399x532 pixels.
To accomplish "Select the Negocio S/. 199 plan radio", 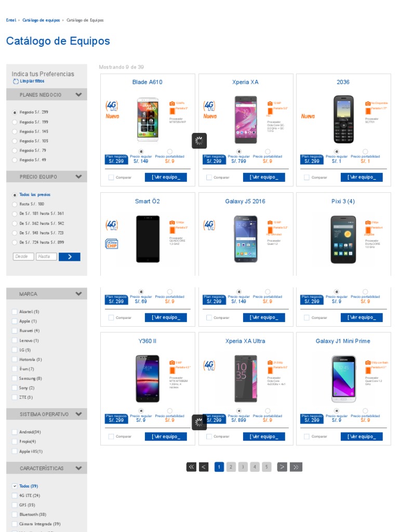I will point(14,122).
